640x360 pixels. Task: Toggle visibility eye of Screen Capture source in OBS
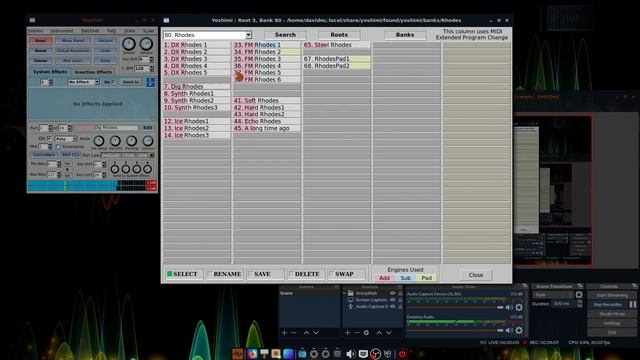392,300
